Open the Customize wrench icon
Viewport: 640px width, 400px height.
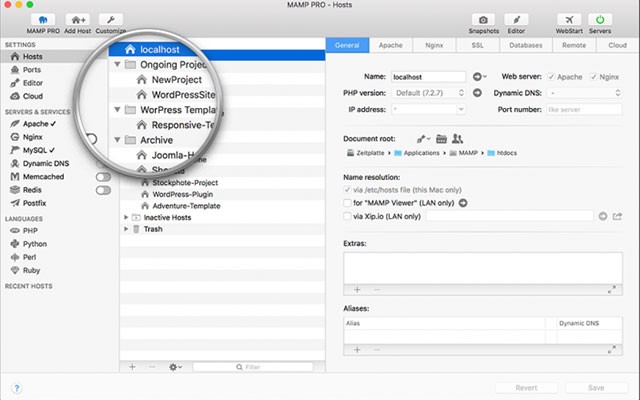click(111, 19)
